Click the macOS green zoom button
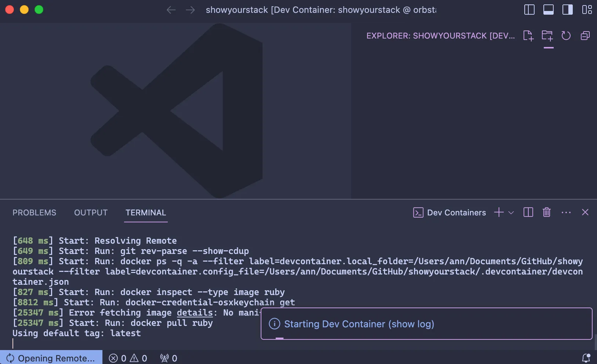This screenshot has height=364, width=597. [39, 10]
